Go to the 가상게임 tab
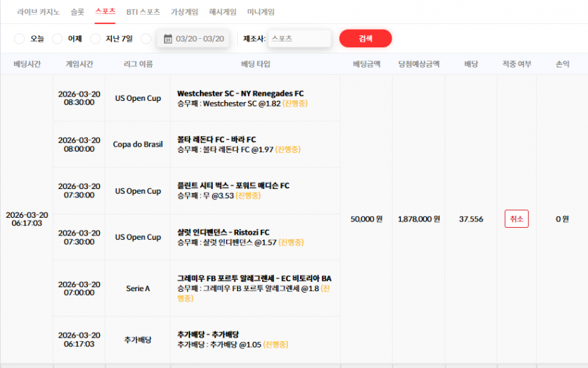This screenshot has width=588, height=368. 184,12
